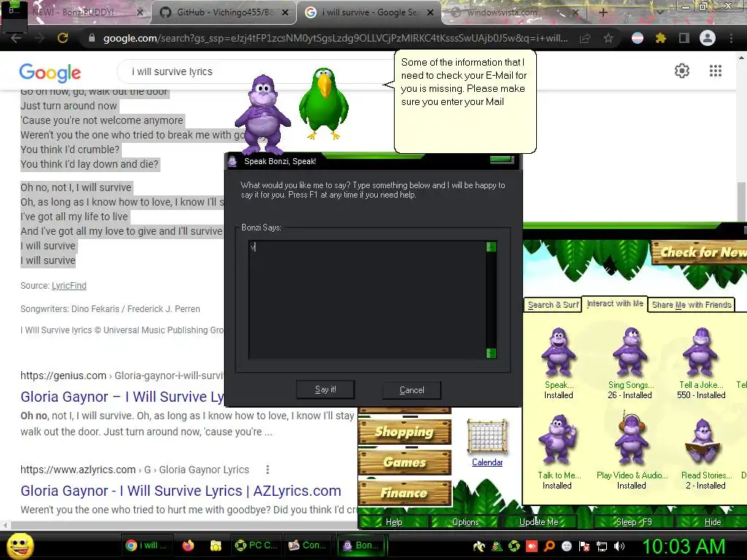Click the action center flag tray icon
Image resolution: width=747 pixels, height=560 pixels.
[584, 546]
